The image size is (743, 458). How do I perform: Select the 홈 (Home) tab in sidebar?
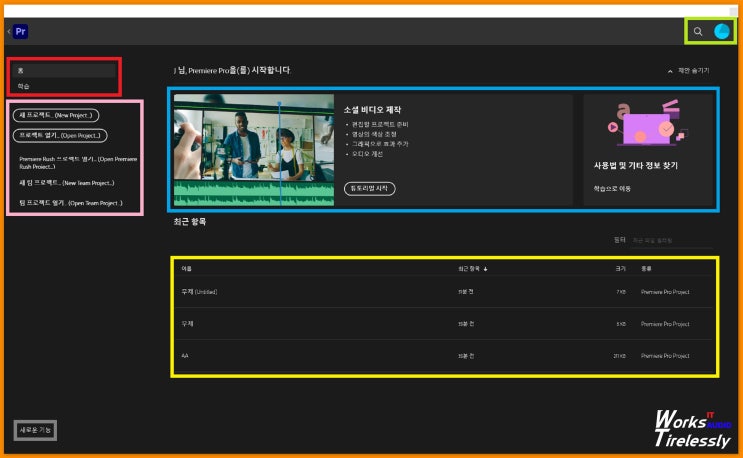click(64, 71)
